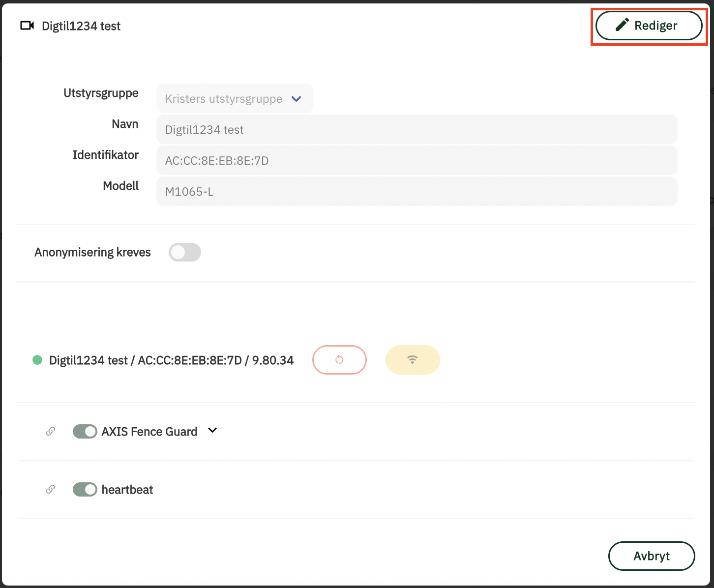The image size is (714, 588).
Task: Expand the AXIS Fence Guard chevron
Action: point(212,430)
